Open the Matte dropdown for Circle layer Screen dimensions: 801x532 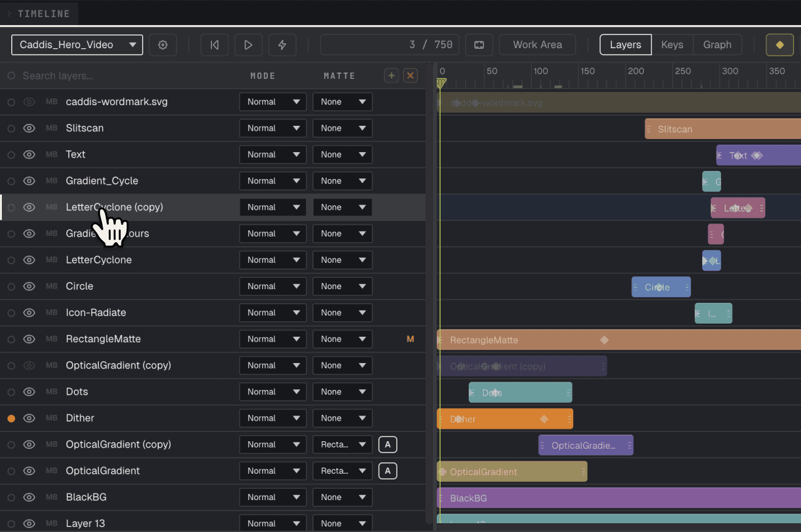pyautogui.click(x=342, y=286)
